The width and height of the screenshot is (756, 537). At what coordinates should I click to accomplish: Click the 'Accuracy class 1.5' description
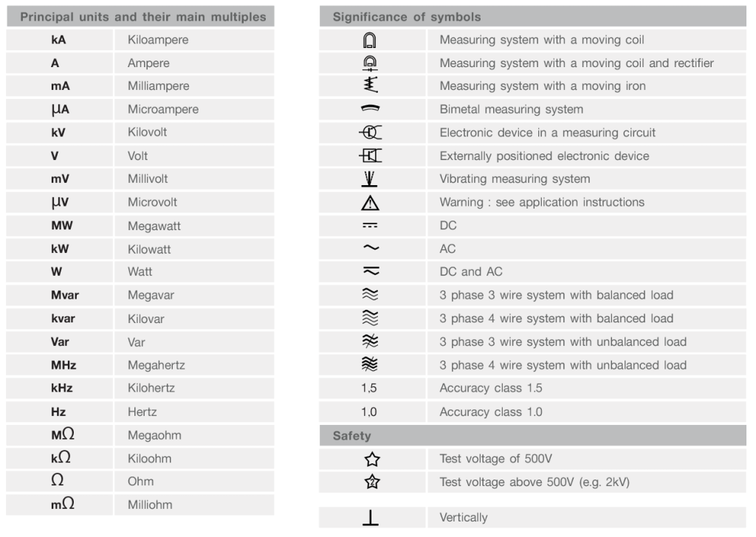pos(491,388)
